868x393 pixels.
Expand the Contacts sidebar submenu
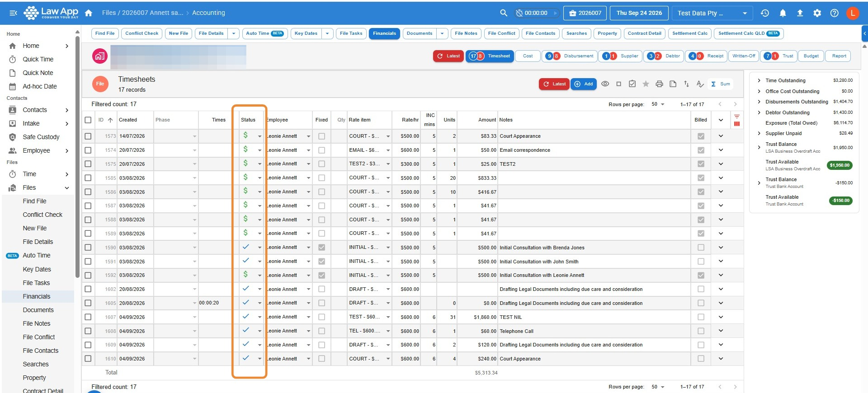tap(67, 110)
